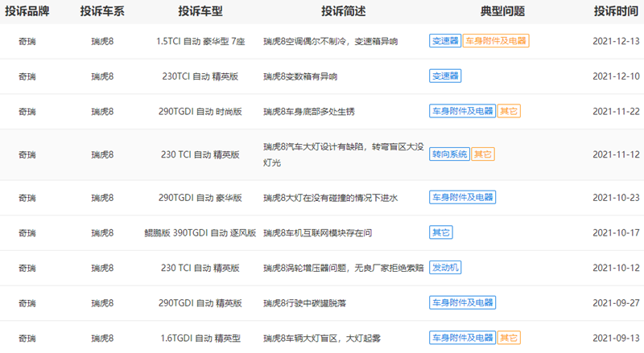Open complaint about 涡轮增压器问题
Viewport: 644px width, 353px height.
[x=344, y=268]
